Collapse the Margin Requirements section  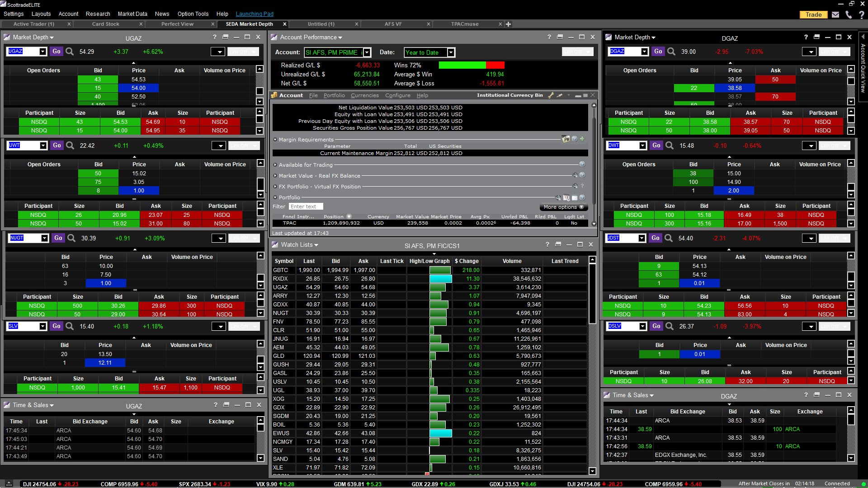(x=275, y=140)
